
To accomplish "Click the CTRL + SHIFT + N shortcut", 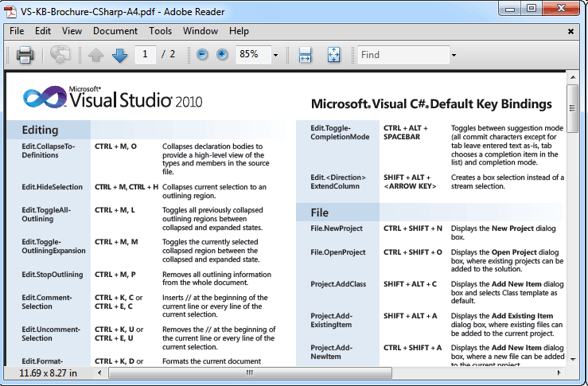I will click(x=413, y=228).
